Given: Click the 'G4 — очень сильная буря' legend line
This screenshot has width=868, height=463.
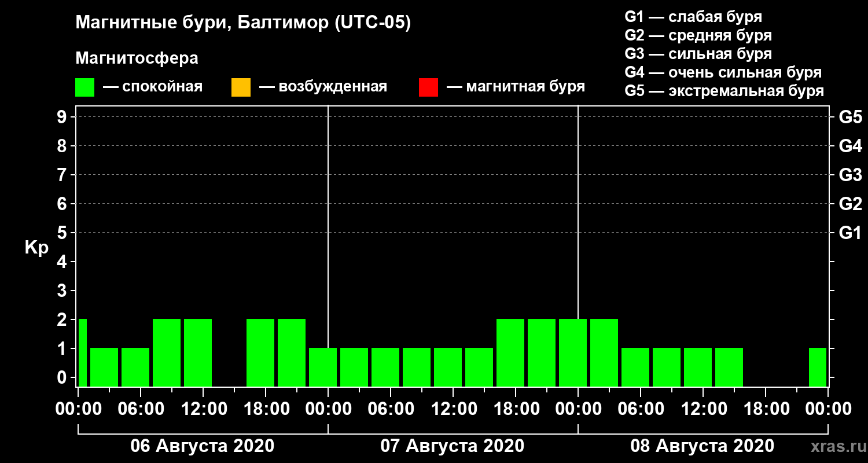Looking at the screenshot, I should point(723,73).
